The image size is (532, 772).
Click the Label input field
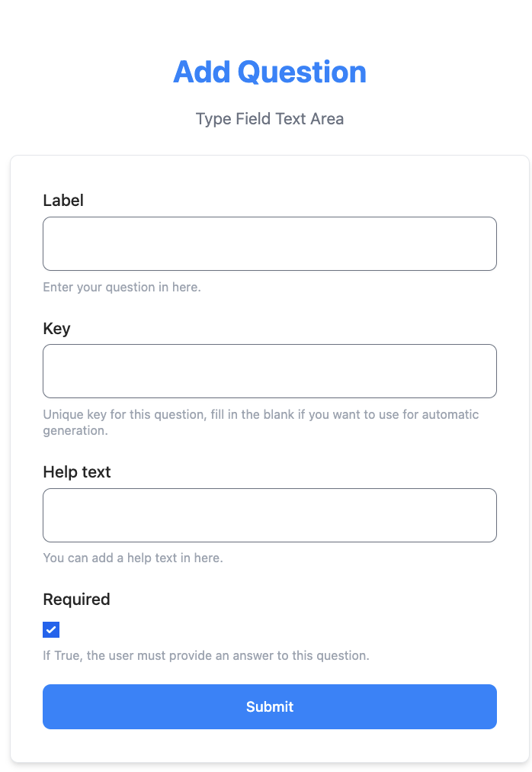coord(270,243)
